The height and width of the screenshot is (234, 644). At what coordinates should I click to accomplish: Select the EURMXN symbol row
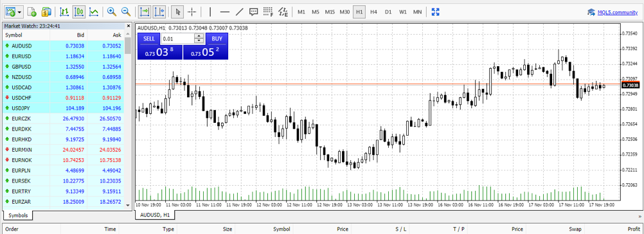pyautogui.click(x=64, y=149)
